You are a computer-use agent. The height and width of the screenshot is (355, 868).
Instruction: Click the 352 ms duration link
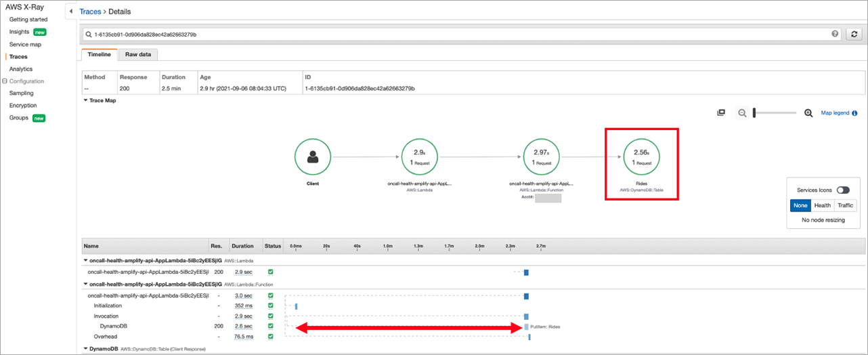tap(243, 306)
